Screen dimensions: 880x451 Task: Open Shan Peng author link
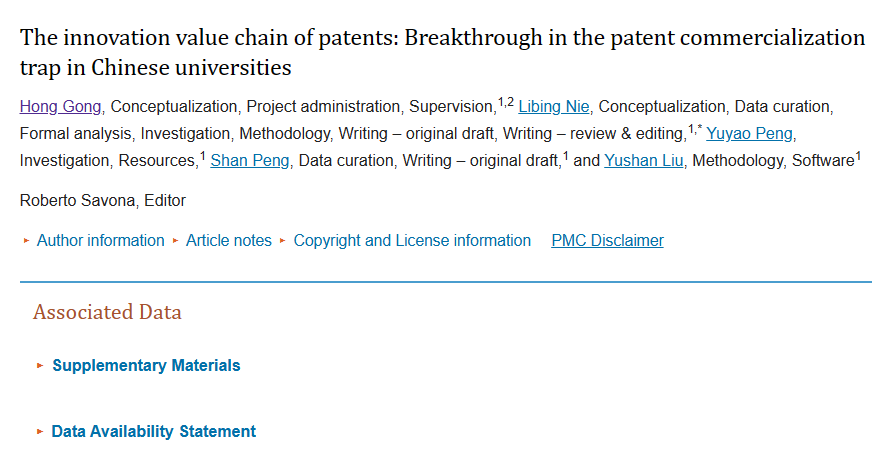[250, 160]
